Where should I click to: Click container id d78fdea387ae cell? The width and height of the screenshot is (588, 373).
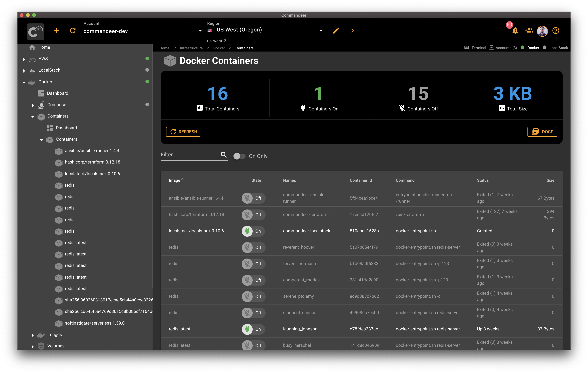[364, 329]
